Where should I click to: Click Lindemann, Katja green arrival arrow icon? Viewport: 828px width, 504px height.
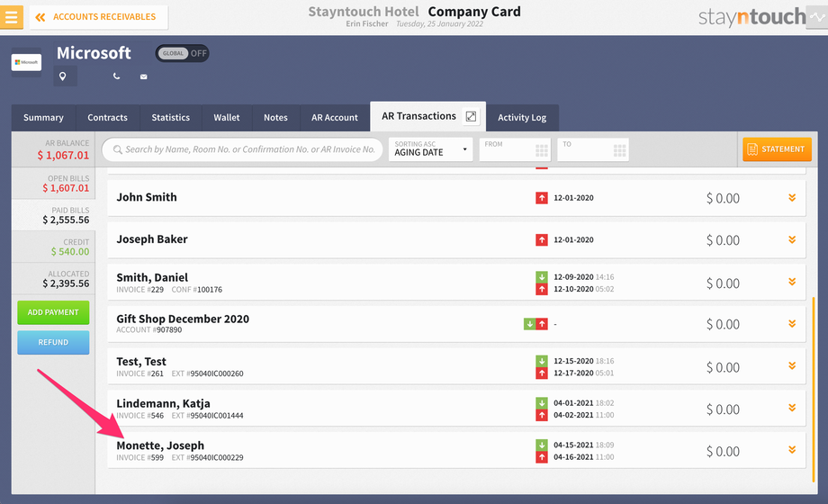(x=542, y=402)
